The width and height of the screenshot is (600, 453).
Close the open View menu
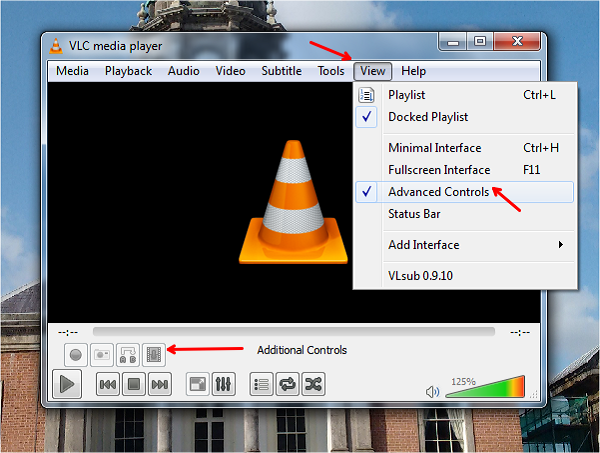(x=373, y=71)
